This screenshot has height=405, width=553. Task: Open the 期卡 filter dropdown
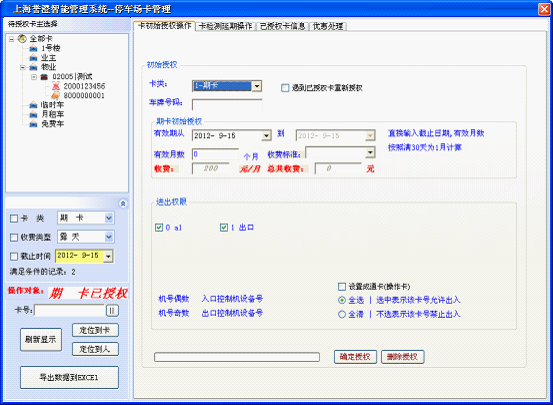109,218
